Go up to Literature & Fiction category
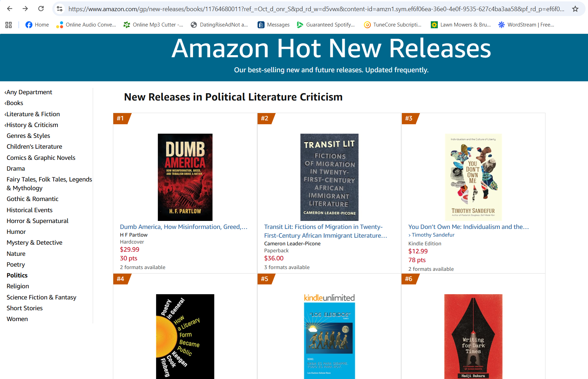This screenshot has height=379, width=588. (32, 114)
